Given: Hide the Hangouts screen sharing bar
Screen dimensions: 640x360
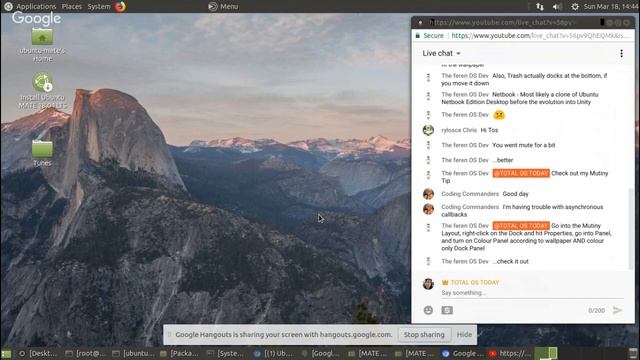Looking at the screenshot, I should click(464, 334).
